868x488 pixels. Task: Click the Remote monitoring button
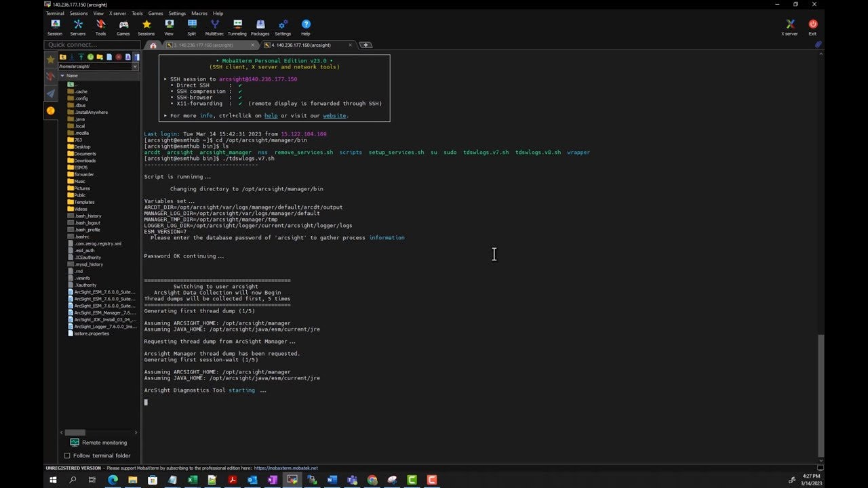coord(98,443)
